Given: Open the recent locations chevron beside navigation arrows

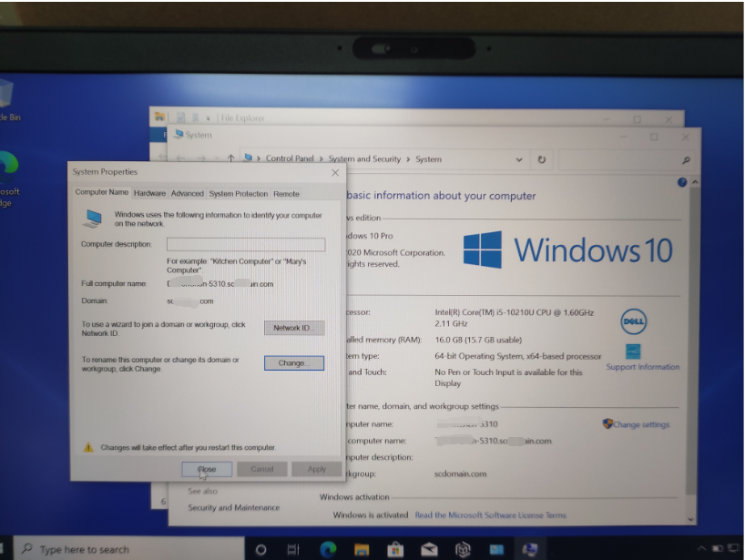Looking at the screenshot, I should pos(217,158).
